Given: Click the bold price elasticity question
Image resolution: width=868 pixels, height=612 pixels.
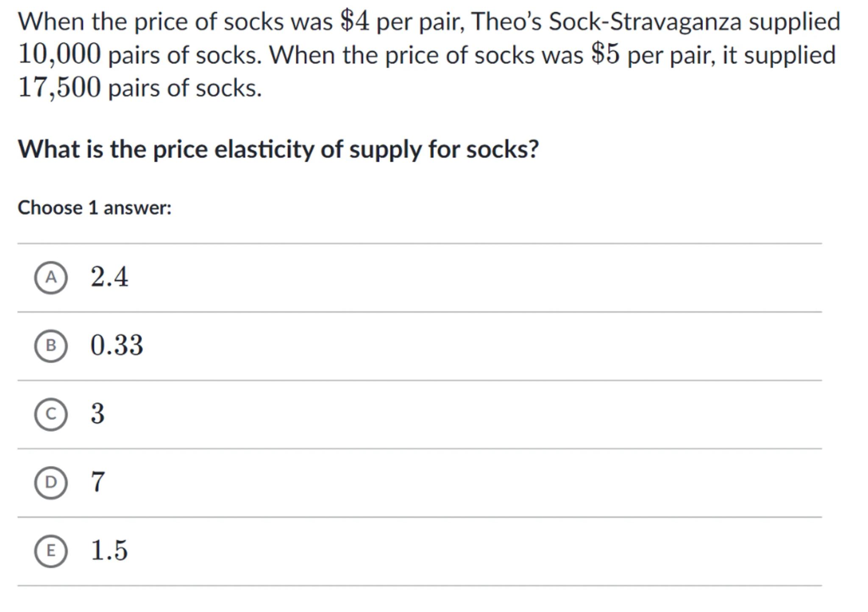Looking at the screenshot, I should 278,150.
